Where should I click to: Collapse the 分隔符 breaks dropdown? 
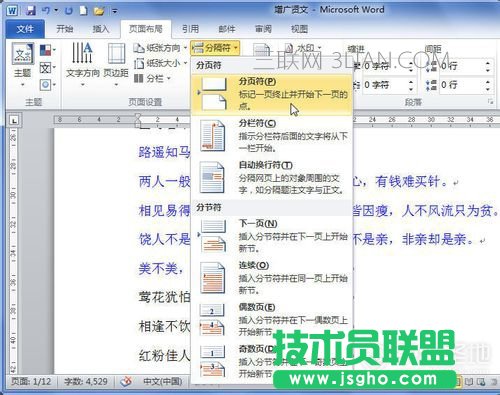click(215, 48)
